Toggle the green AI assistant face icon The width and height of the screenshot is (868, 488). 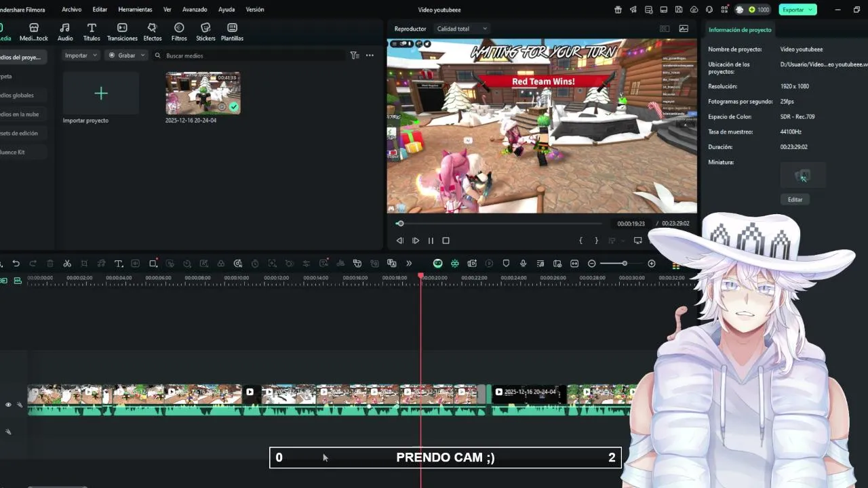point(438,264)
